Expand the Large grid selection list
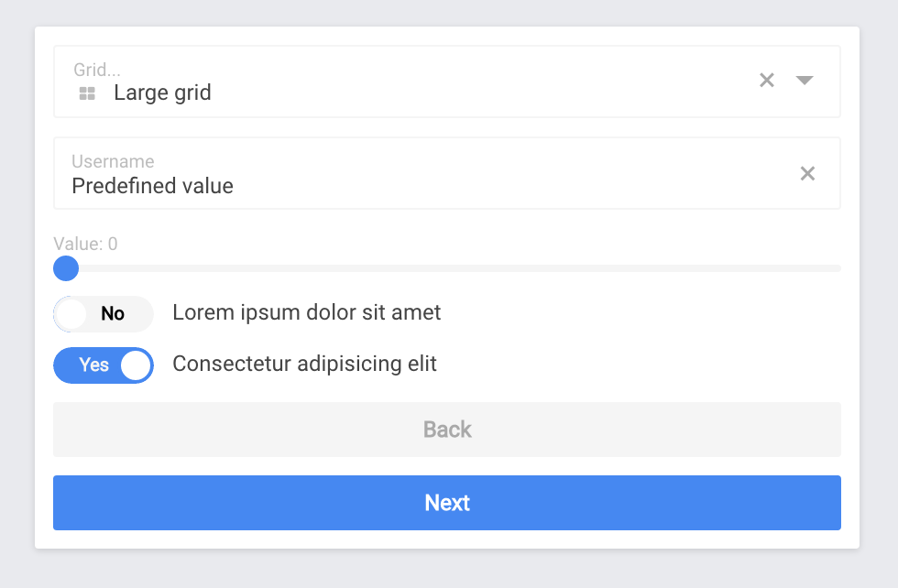This screenshot has width=898, height=588. (x=805, y=81)
